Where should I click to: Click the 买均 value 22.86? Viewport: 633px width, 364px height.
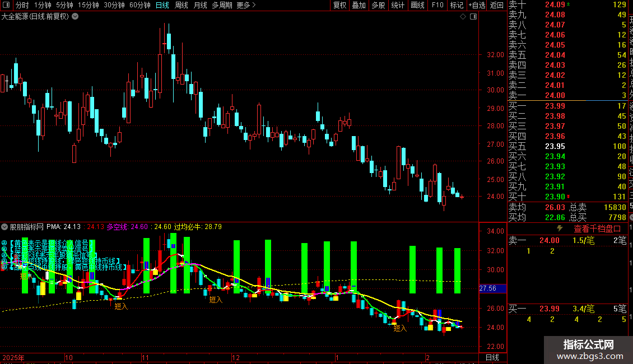(x=555, y=217)
